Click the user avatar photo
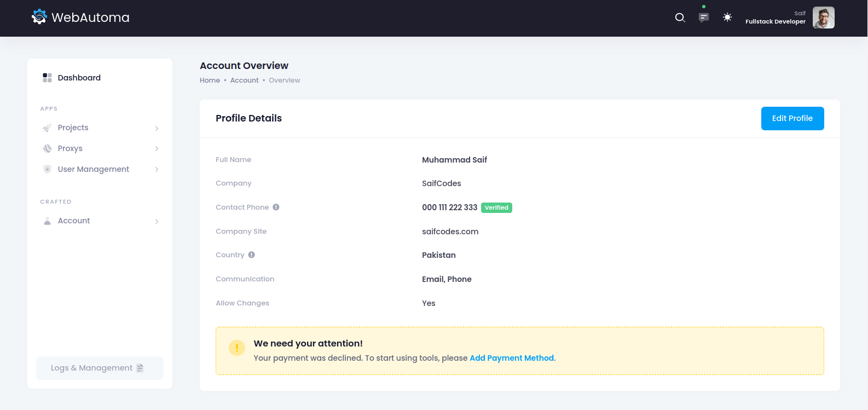This screenshot has width=868, height=410. 823,18
